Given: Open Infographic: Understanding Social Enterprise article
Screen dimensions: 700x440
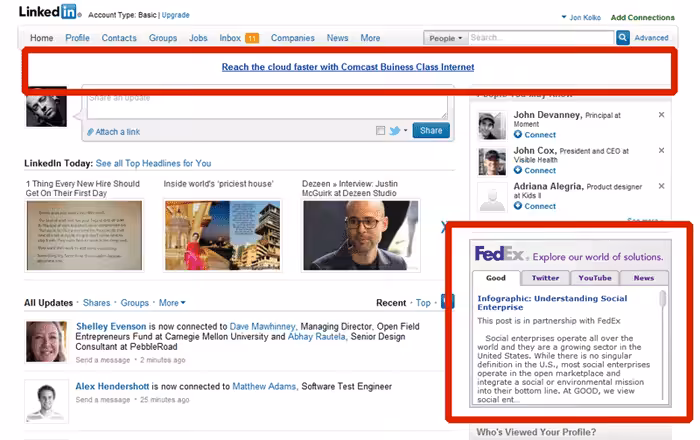Looking at the screenshot, I should (x=552, y=303).
